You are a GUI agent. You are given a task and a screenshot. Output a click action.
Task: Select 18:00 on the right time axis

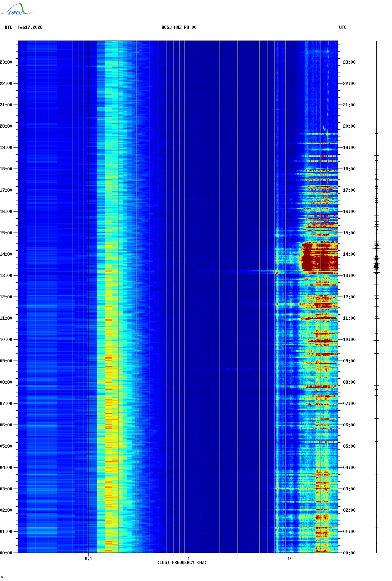(349, 169)
